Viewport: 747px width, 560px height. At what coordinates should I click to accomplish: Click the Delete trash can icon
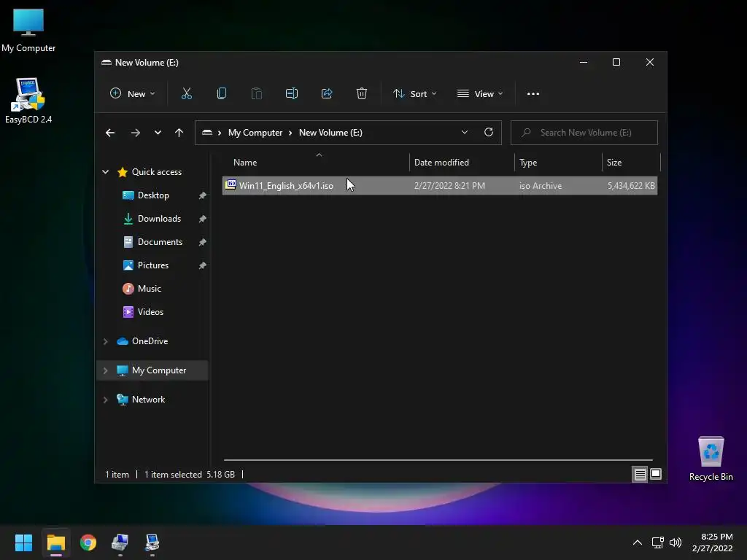coord(362,94)
